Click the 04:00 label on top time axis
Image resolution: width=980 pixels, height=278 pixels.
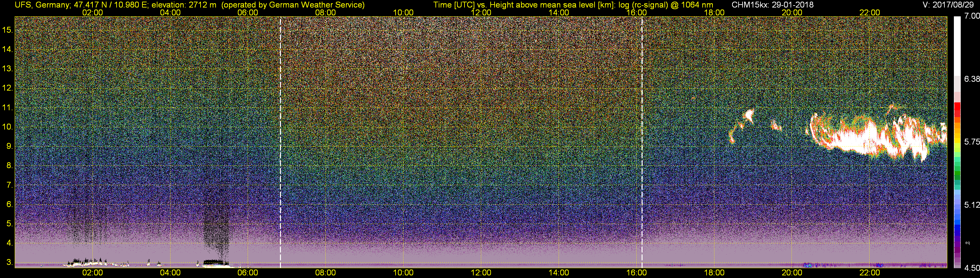click(170, 12)
